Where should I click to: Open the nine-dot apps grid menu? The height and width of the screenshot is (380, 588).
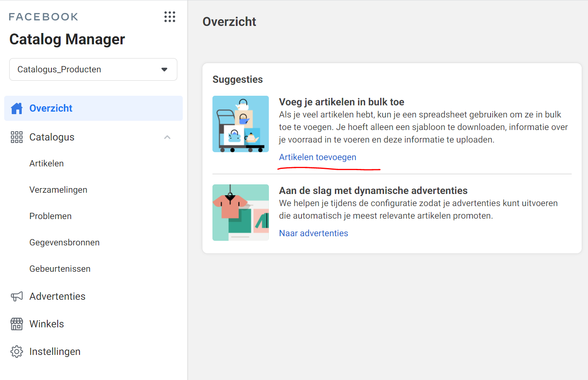(x=169, y=17)
